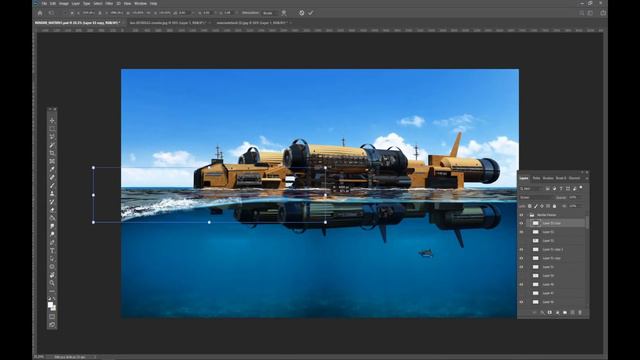640x360 pixels.
Task: Switch to the Channels panel tab
Action: 574,178
